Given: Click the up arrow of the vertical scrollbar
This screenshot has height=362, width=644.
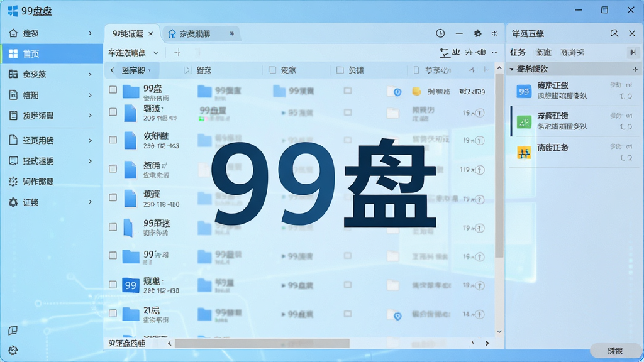Looking at the screenshot, I should tap(499, 68).
